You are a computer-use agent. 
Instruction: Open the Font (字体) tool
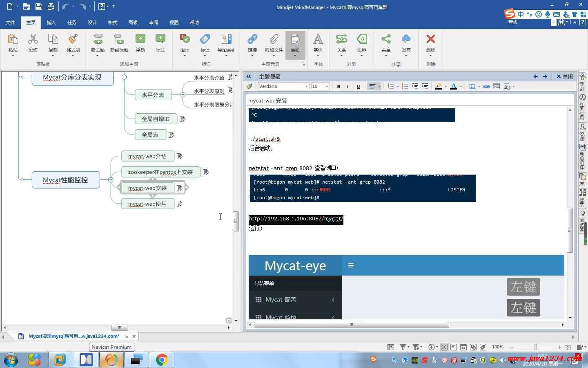click(318, 39)
